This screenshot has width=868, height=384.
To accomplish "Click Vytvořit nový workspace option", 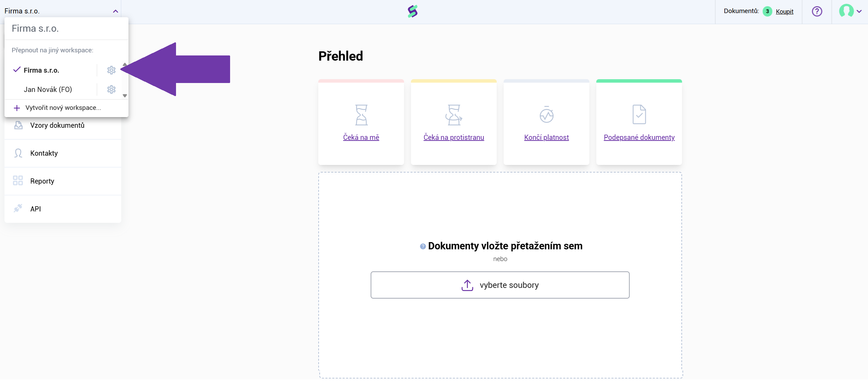I will tap(63, 108).
